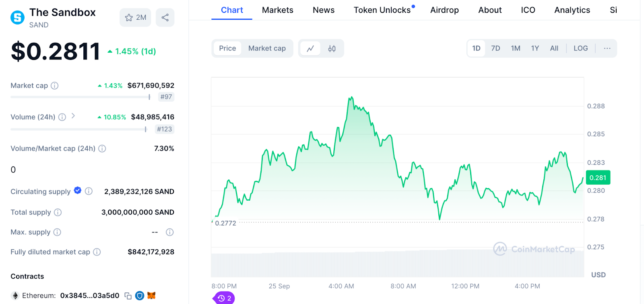644x304 pixels.
Task: Add SAND to watchlist with star button
Action: coord(135,18)
